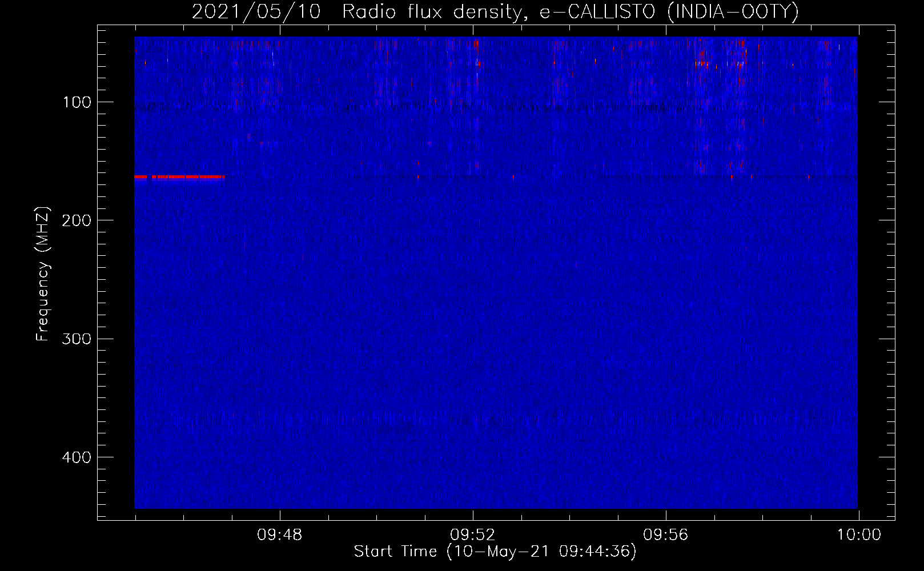Image resolution: width=924 pixels, height=571 pixels.
Task: Click the plot title with date 2021/05/10
Action: (495, 11)
